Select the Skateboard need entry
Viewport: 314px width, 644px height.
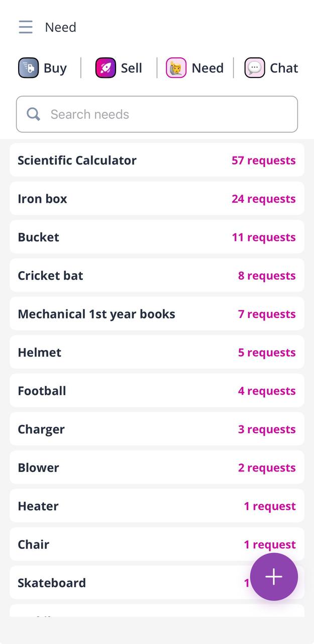click(x=52, y=583)
